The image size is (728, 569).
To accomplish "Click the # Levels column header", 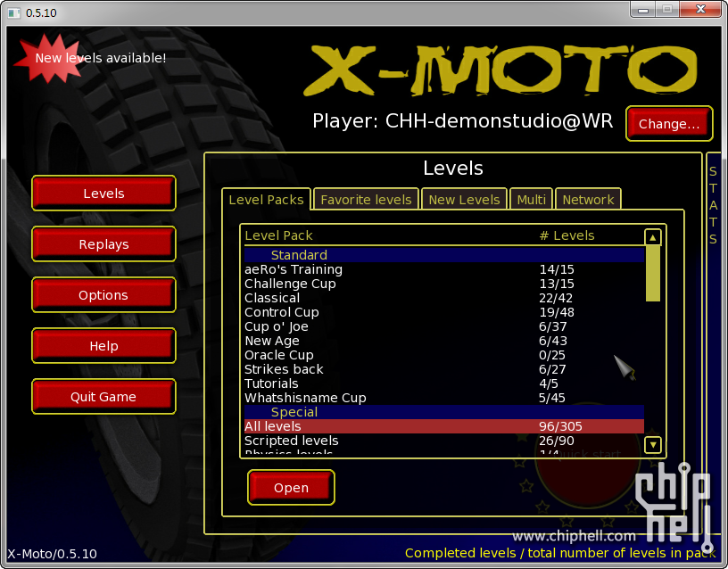I will [x=567, y=235].
